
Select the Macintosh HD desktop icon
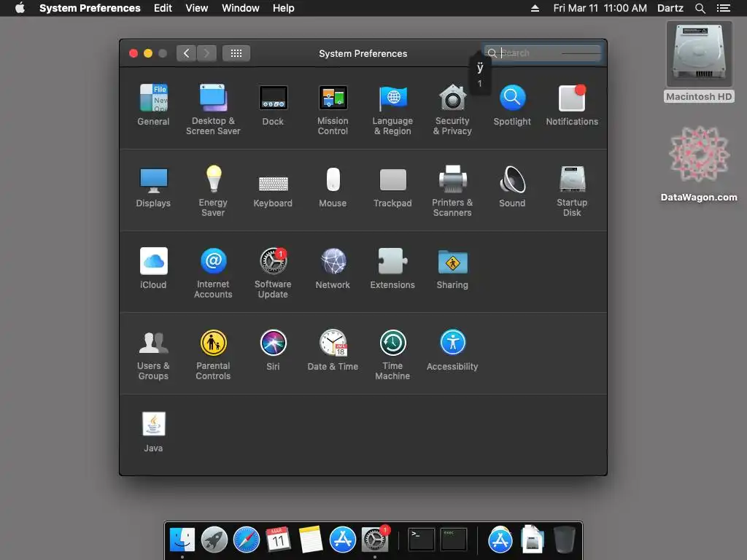click(699, 62)
